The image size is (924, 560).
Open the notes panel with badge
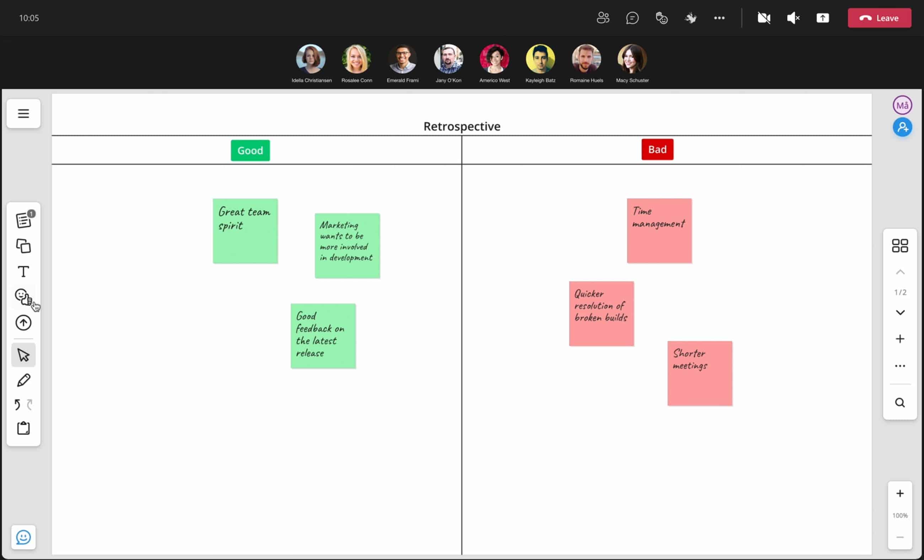(x=23, y=220)
